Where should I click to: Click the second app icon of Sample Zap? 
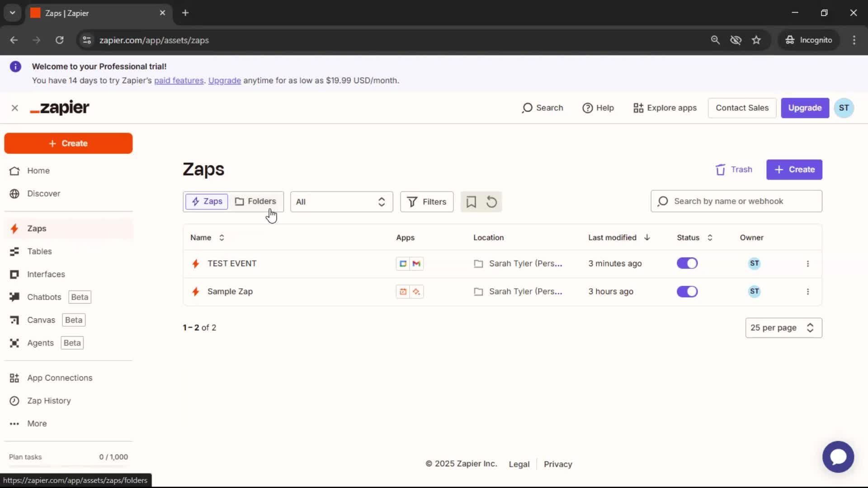[x=416, y=291]
